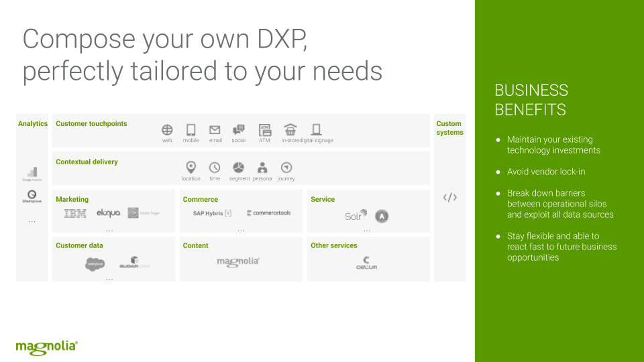Click the ATM touchpoint icon
644x362 pixels.
click(264, 129)
